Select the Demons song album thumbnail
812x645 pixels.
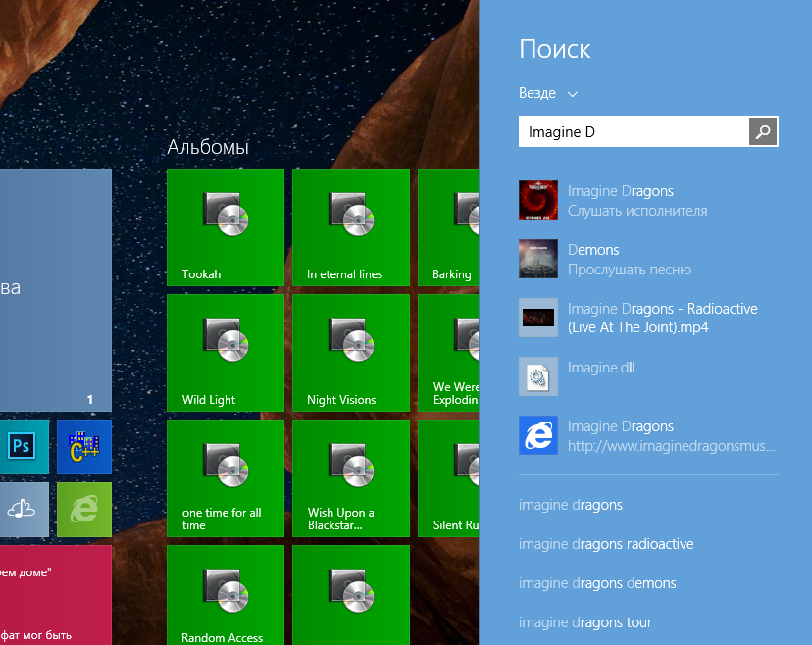[538, 259]
